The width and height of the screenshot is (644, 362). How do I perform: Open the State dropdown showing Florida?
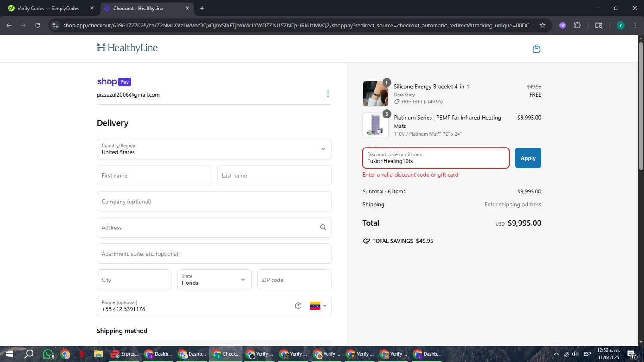(214, 280)
